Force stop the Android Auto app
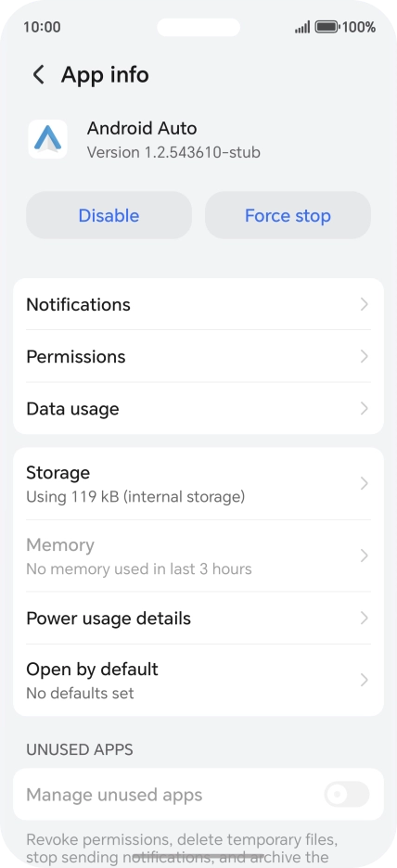Viewport: 397px width, 868px height. [x=288, y=215]
